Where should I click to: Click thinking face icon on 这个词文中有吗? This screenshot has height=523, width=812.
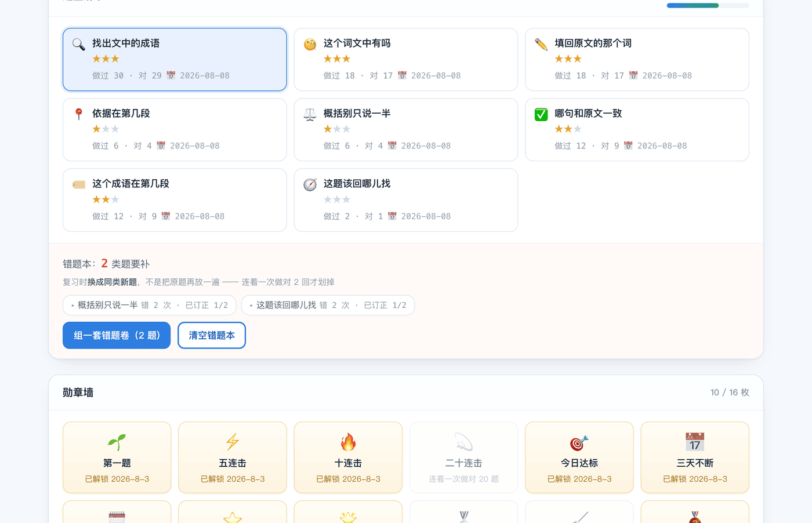click(310, 44)
